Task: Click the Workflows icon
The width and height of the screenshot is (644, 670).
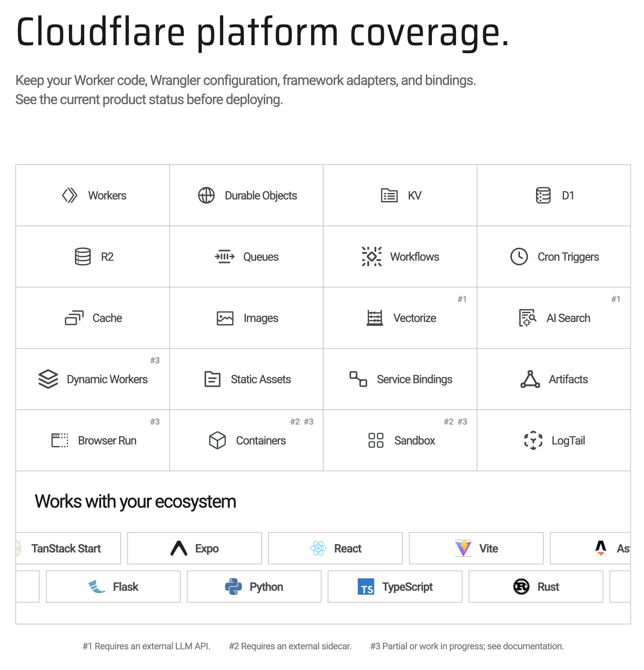Action: pyautogui.click(x=371, y=257)
